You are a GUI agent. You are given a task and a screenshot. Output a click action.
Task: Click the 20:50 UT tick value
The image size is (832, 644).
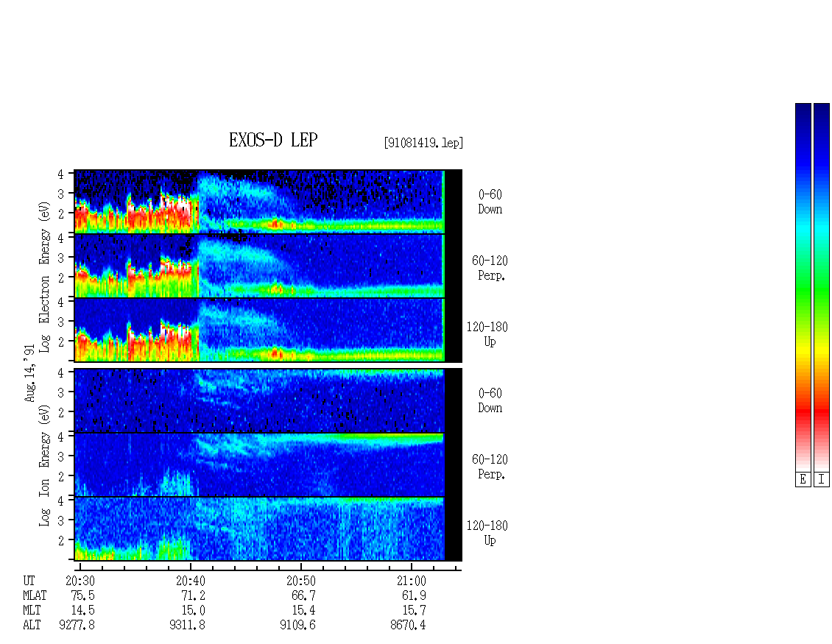pyautogui.click(x=301, y=581)
